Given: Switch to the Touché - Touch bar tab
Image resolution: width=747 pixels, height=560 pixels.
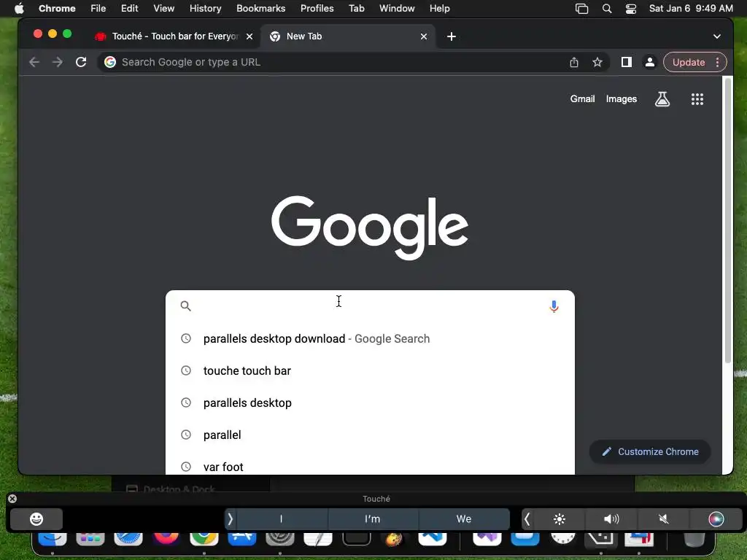Looking at the screenshot, I should tap(174, 36).
